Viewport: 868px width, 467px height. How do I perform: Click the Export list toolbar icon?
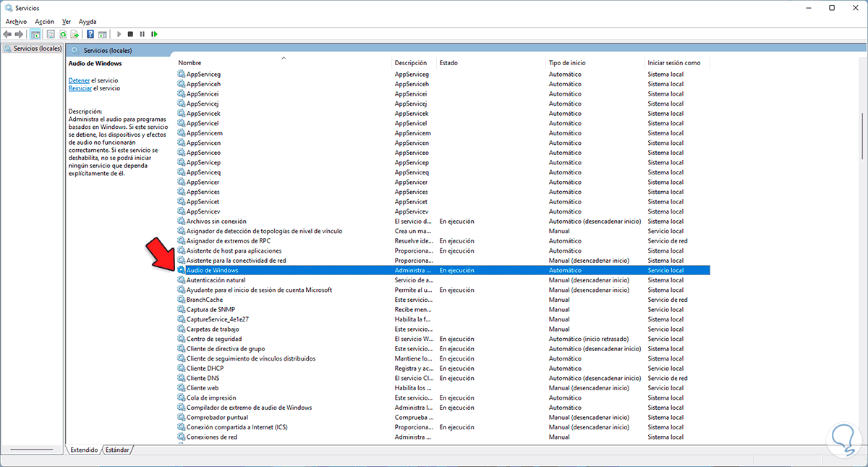tap(75, 34)
